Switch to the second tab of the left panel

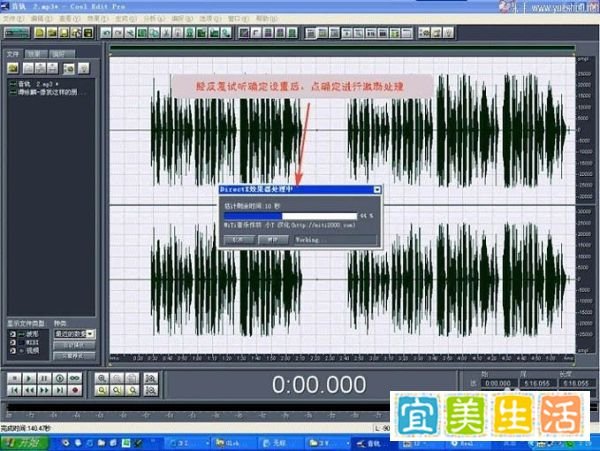(37, 54)
